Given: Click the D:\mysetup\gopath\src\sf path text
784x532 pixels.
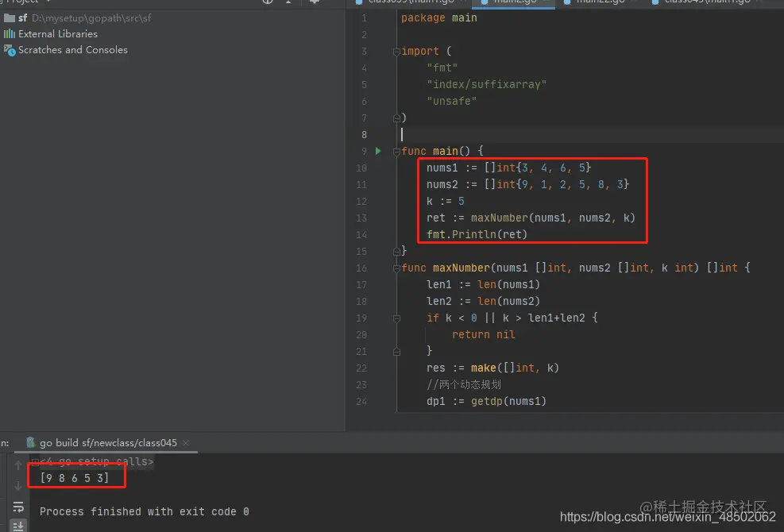Looking at the screenshot, I should (x=91, y=18).
